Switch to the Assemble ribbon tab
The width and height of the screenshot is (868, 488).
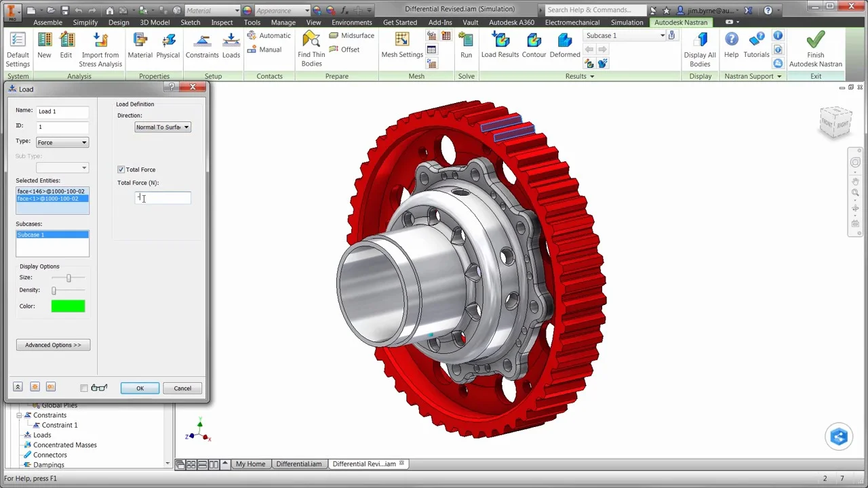47,22
